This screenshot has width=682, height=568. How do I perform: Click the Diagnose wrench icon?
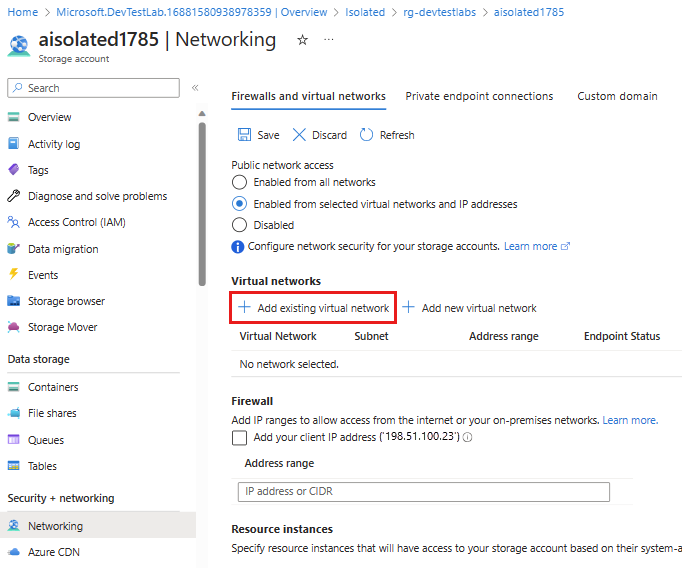tap(13, 196)
